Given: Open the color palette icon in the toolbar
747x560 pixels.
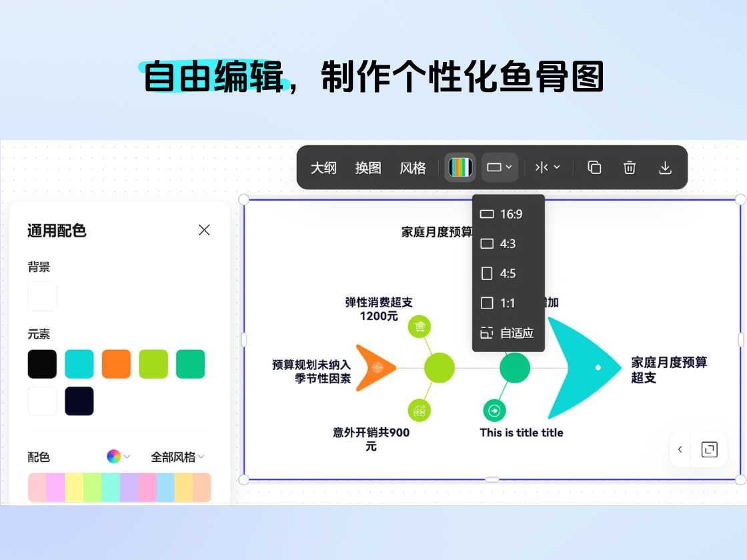Looking at the screenshot, I should pos(459,167).
